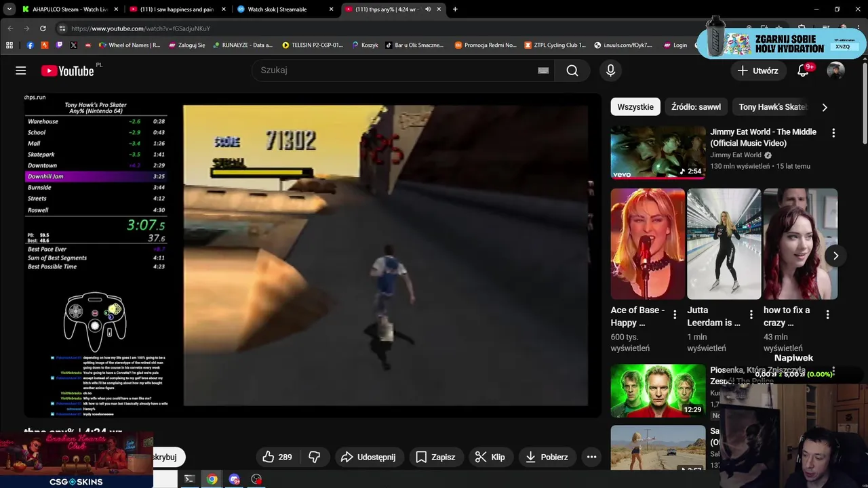Close the thps any% tab
Viewport: 868px width, 488px height.
439,9
